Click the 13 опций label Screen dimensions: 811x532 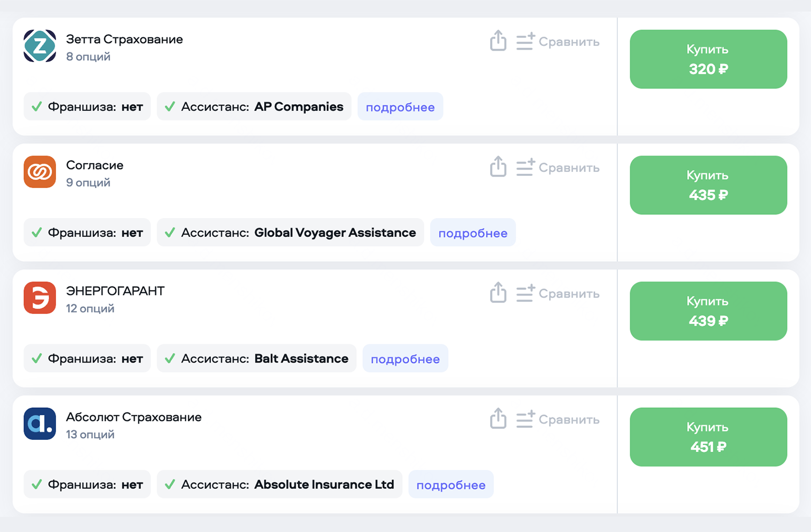pos(90,434)
